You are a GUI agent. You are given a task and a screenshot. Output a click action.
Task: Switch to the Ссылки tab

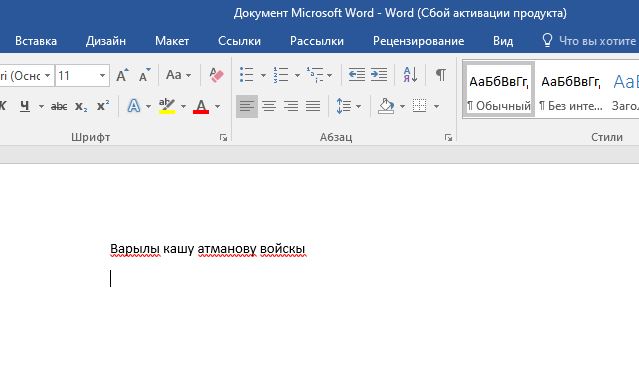[239, 41]
